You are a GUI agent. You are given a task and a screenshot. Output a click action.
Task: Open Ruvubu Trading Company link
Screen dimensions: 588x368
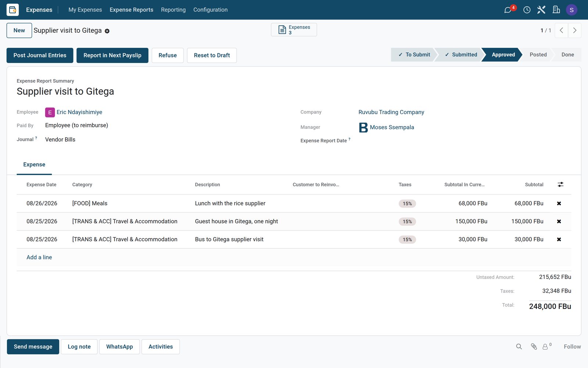click(x=391, y=112)
